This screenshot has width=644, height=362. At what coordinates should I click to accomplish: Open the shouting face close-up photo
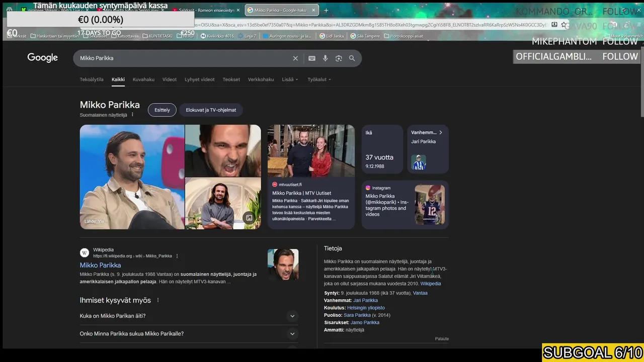point(223,150)
